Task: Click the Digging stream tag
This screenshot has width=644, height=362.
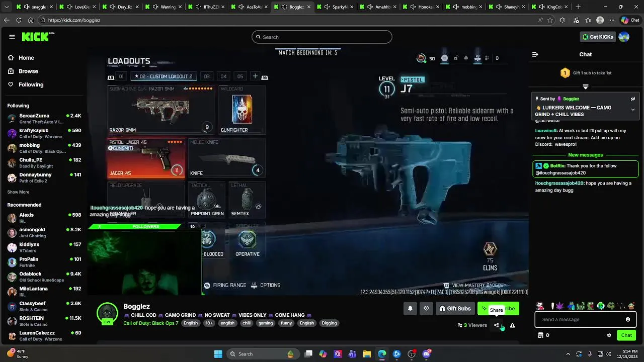Action: [329, 323]
